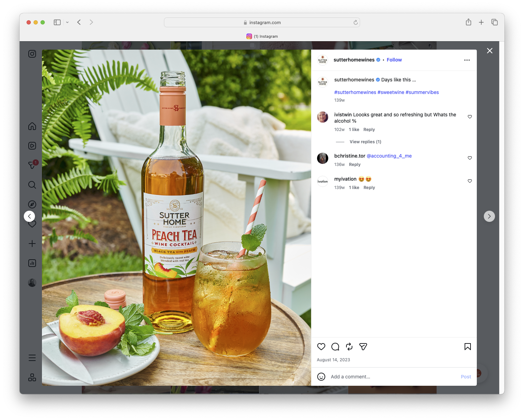Select the (1) Instagram tab
The height and width of the screenshot is (420, 524).
click(x=262, y=36)
